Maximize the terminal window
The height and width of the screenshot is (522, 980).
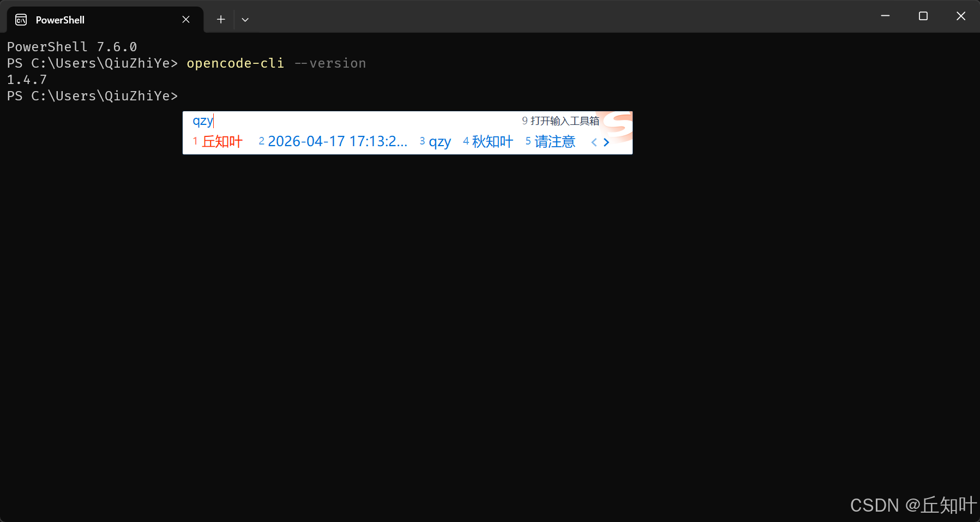(923, 16)
